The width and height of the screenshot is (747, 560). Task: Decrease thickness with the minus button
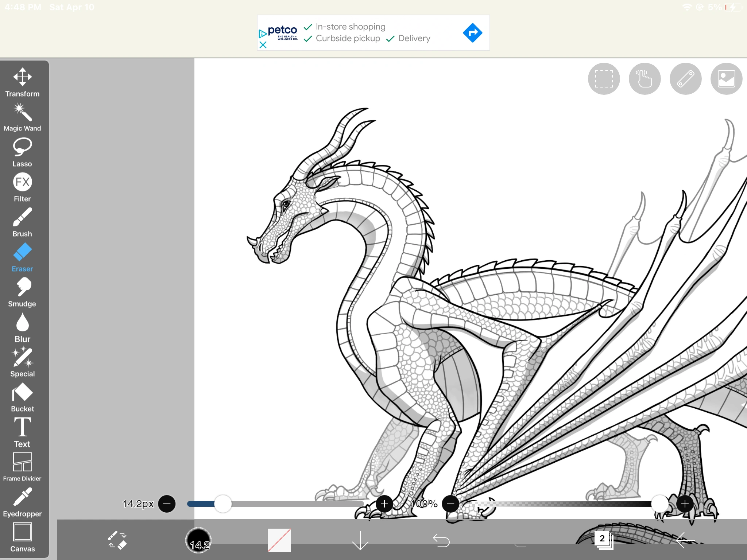coord(167,504)
